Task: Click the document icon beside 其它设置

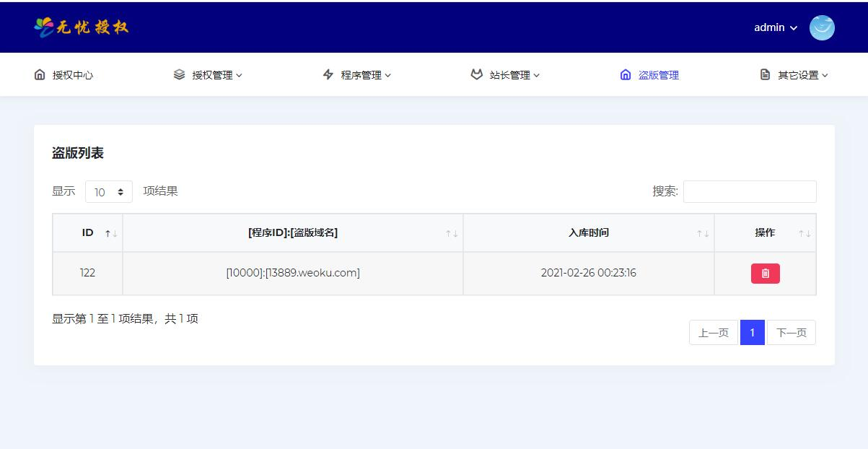Action: [763, 74]
